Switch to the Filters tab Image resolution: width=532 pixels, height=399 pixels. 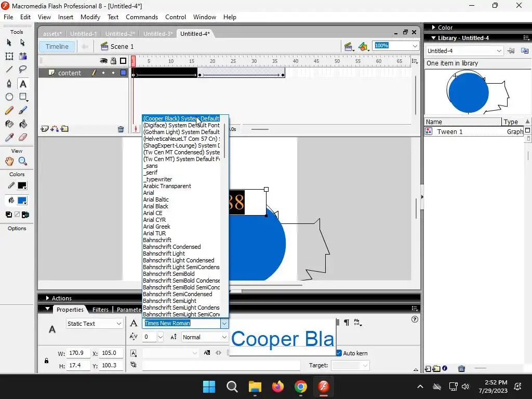click(100, 310)
